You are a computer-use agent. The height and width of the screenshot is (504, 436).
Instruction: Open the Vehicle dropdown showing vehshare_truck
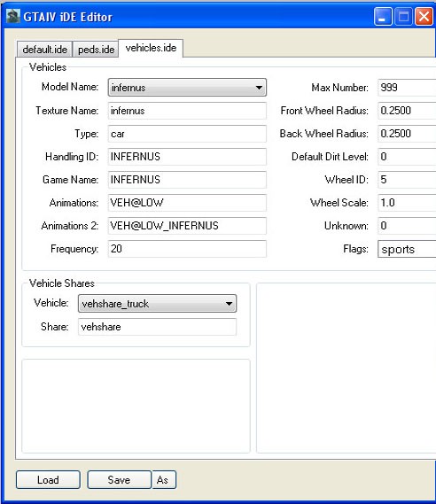157,304
